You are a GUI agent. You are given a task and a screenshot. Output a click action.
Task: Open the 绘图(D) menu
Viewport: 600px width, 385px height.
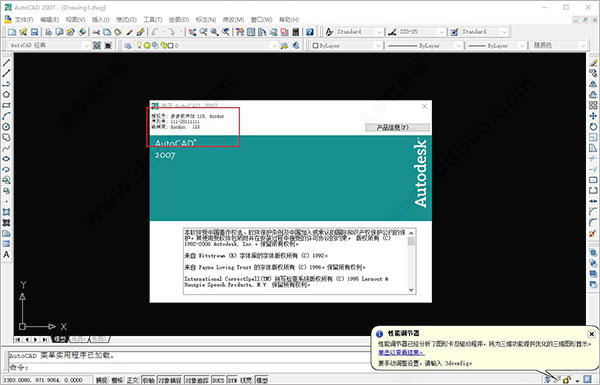179,20
